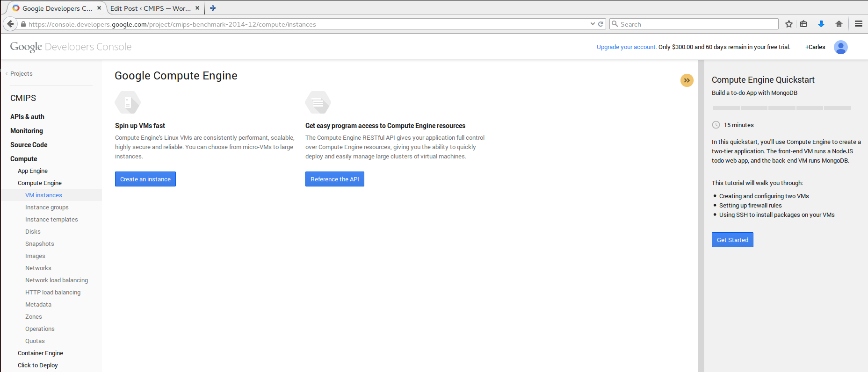Open Instance groups in the sidebar
The image size is (868, 372).
(47, 207)
